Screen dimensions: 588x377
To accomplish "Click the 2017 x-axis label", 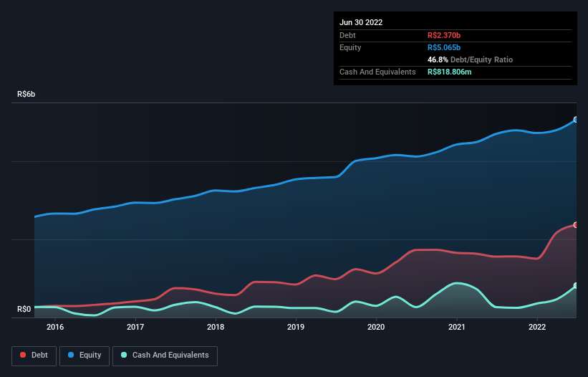I will [x=135, y=327].
